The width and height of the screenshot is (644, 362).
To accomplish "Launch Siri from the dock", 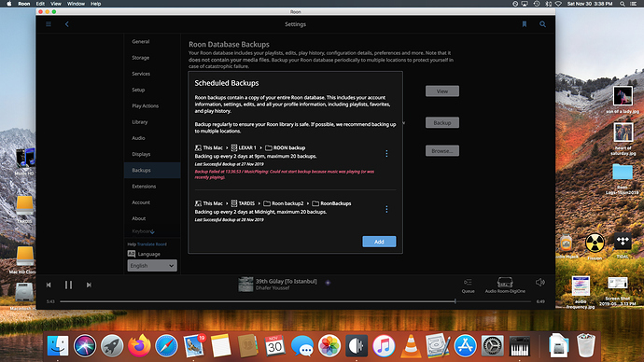I will click(x=85, y=345).
